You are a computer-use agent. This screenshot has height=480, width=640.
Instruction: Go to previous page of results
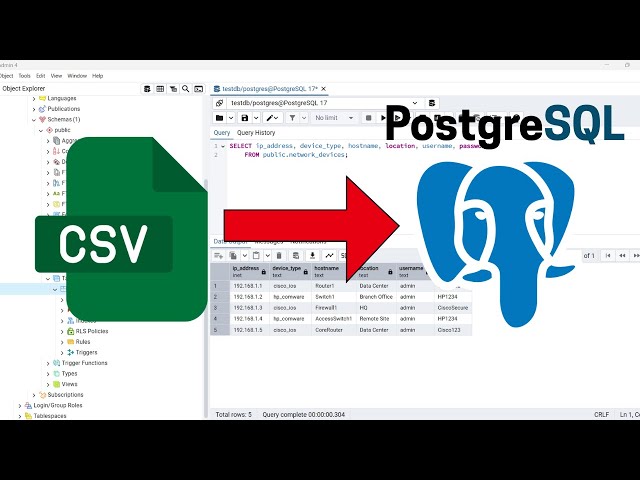[x=622, y=256]
